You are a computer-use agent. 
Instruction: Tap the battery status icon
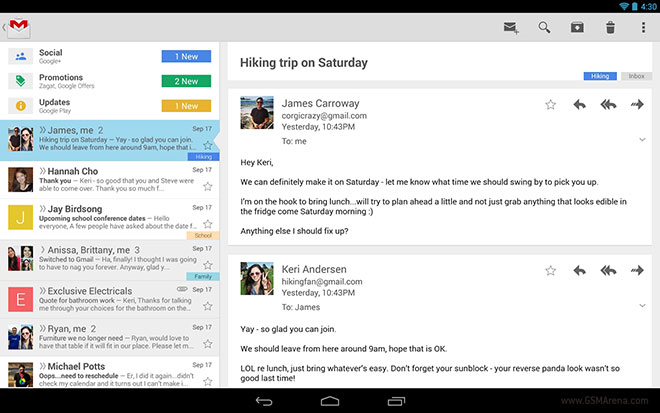pos(634,6)
